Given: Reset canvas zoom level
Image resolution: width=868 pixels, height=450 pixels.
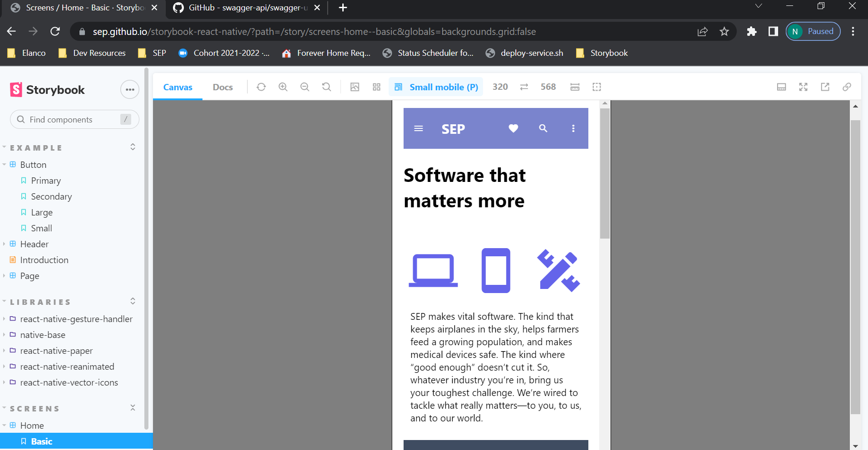Looking at the screenshot, I should [326, 87].
